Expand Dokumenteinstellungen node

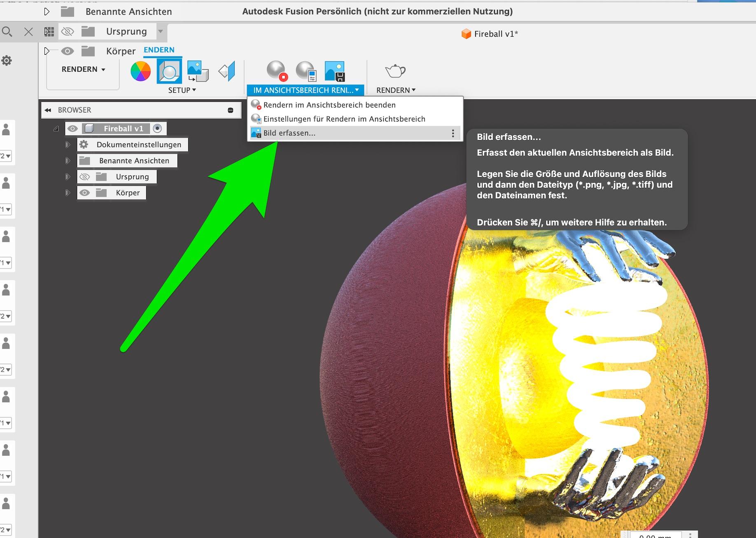pos(68,145)
